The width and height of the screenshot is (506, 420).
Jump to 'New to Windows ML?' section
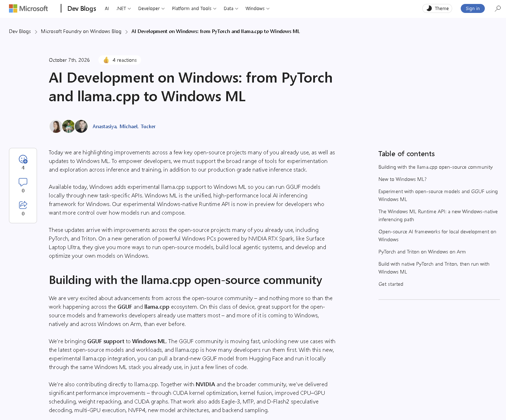pos(403,179)
